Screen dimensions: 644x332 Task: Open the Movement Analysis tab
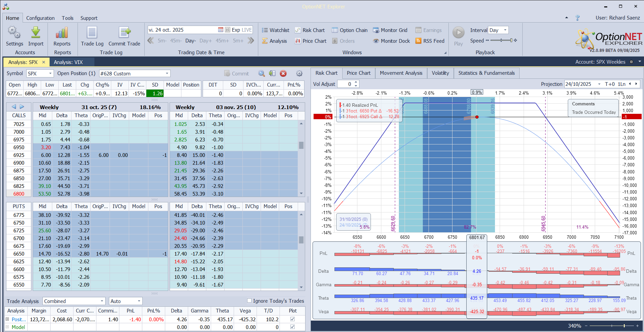pyautogui.click(x=401, y=73)
